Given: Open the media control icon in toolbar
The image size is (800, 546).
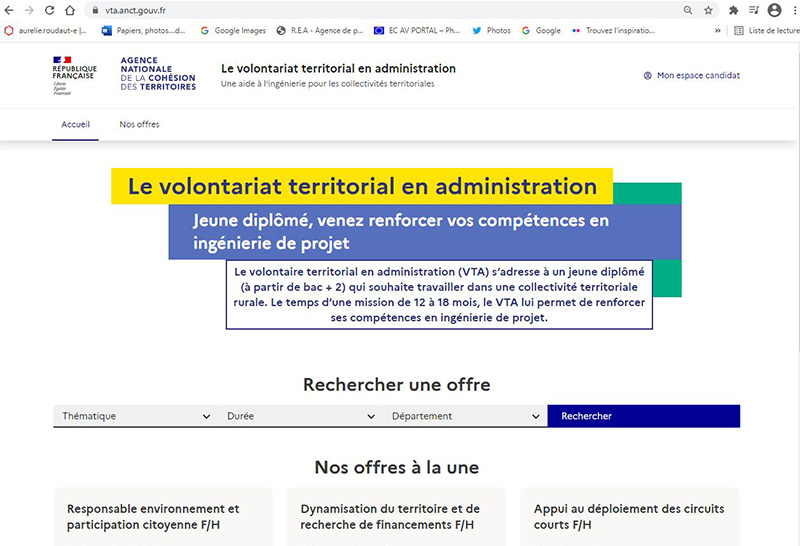Looking at the screenshot, I should [x=754, y=10].
